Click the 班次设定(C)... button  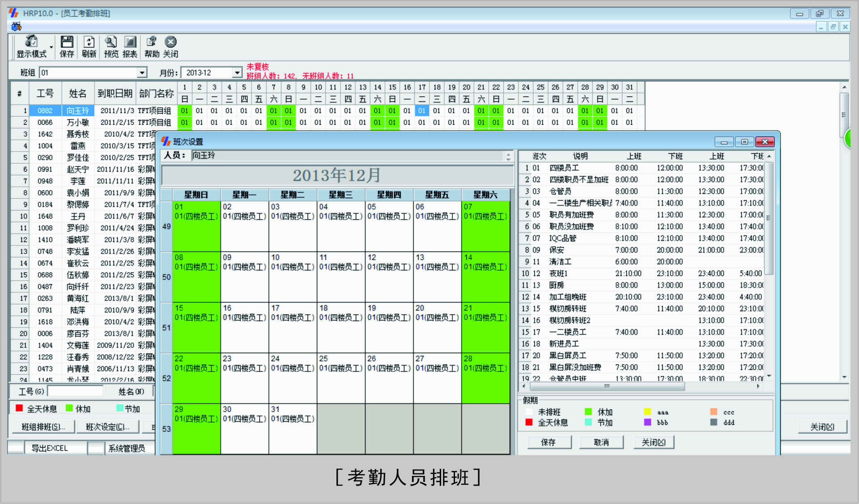(x=107, y=427)
